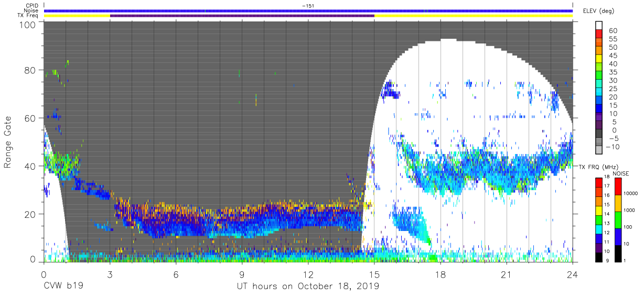Click the 14 label on TX FRQ colorbar

click(607, 214)
